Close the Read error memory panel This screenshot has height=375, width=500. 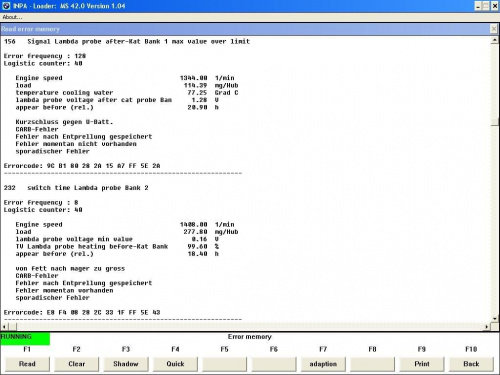coord(494,29)
